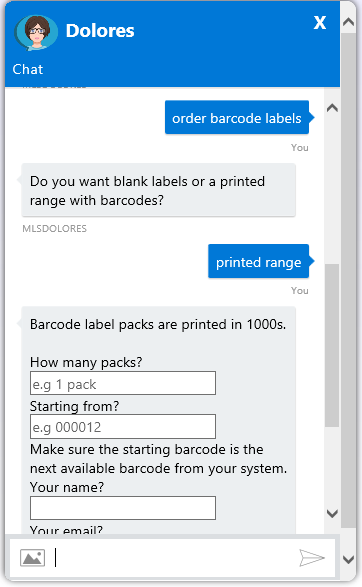Send message with paper plane icon
This screenshot has height=587, width=362.
coord(311,558)
